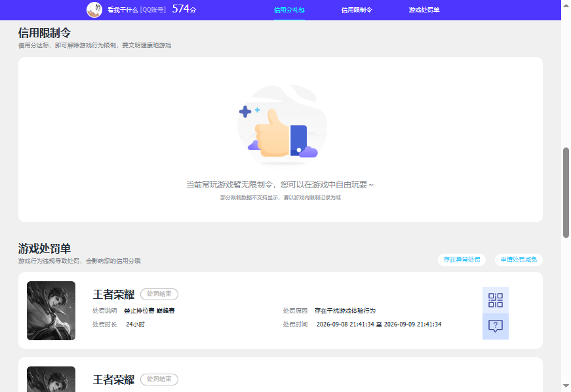
Task: Click the 处罚时间 label
Action: click(295, 324)
